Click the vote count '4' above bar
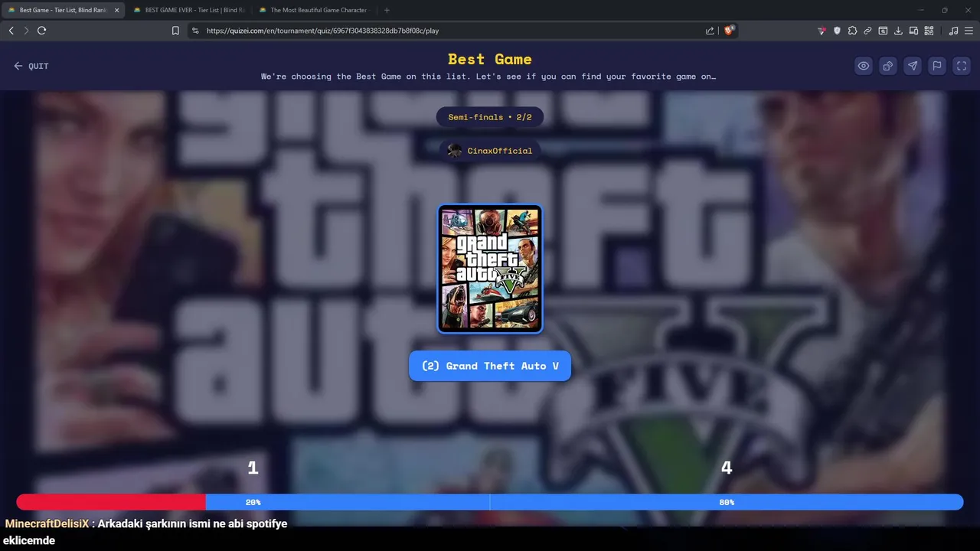980x551 pixels. (x=727, y=468)
